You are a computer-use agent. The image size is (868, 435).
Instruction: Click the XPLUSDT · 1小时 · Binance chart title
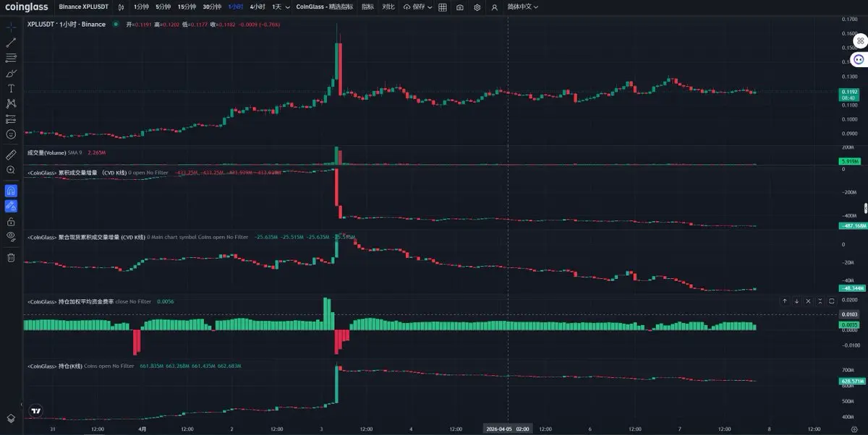pyautogui.click(x=66, y=24)
